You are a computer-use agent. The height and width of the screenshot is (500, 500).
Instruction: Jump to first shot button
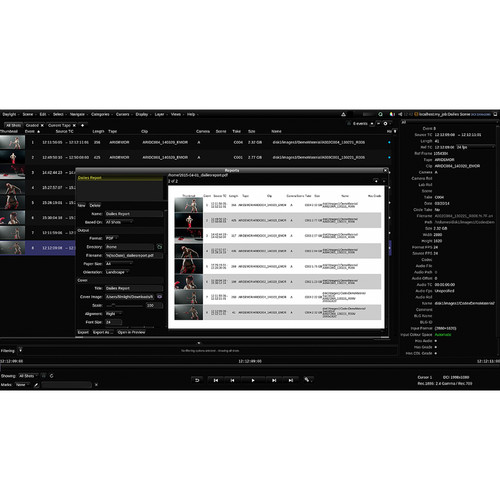(x=216, y=380)
